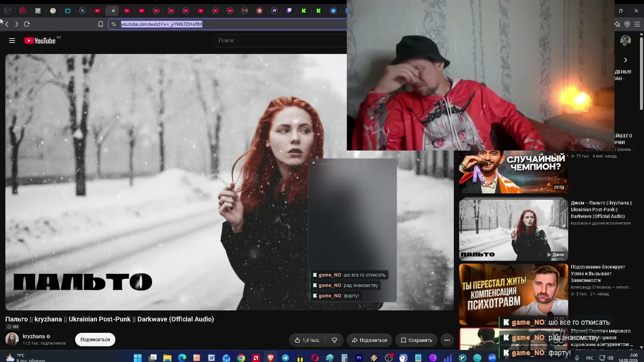Viewport: 644px width, 362px height.
Task: Go back to the previous browser page
Action: 7,24
